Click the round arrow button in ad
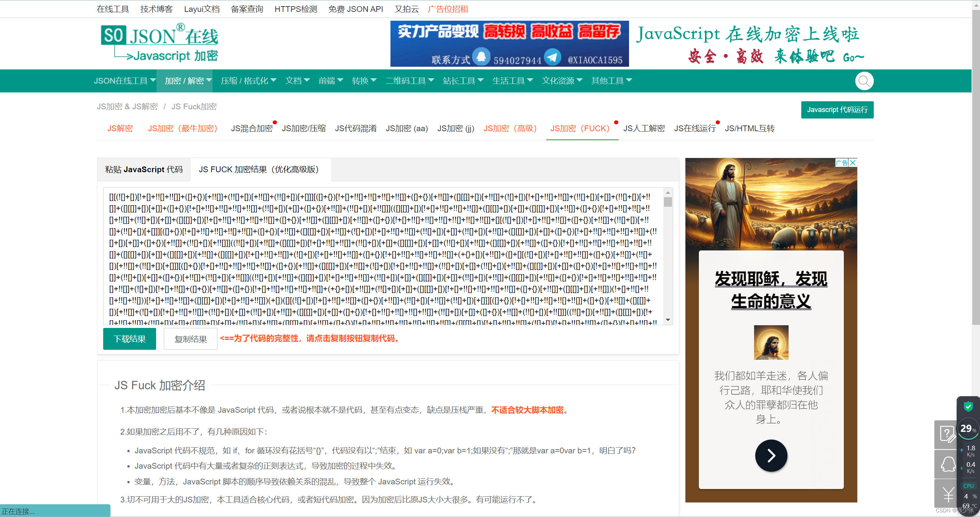This screenshot has width=980, height=517. point(771,456)
